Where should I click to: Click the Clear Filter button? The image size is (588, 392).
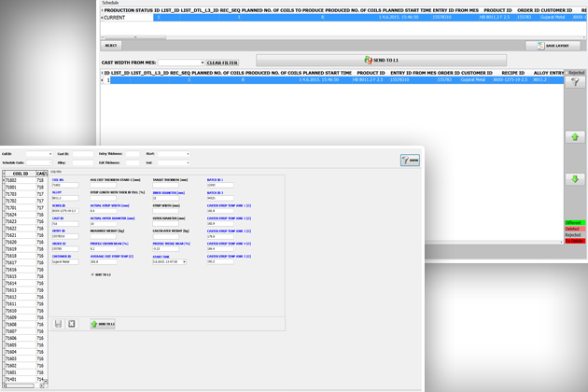[221, 63]
